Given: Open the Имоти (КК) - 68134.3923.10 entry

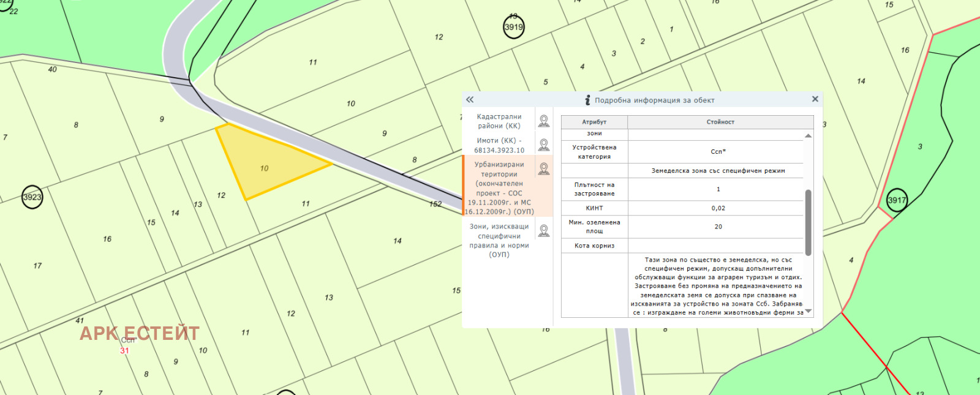Looking at the screenshot, I should click(x=499, y=145).
